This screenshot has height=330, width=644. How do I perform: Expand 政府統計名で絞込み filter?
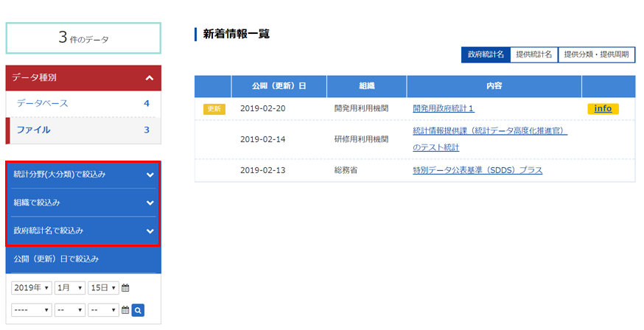click(83, 231)
